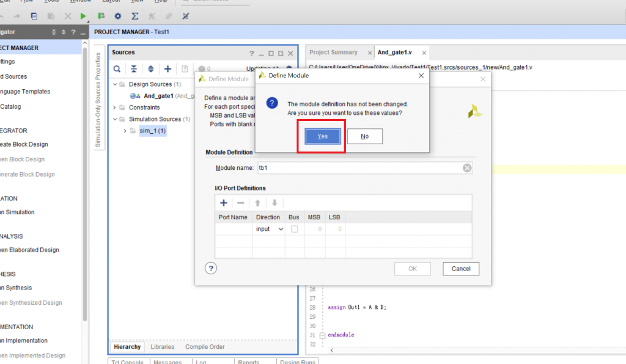This screenshot has width=626, height=364.
Task: Switch to the Hierarchy tab
Action: coord(127,347)
